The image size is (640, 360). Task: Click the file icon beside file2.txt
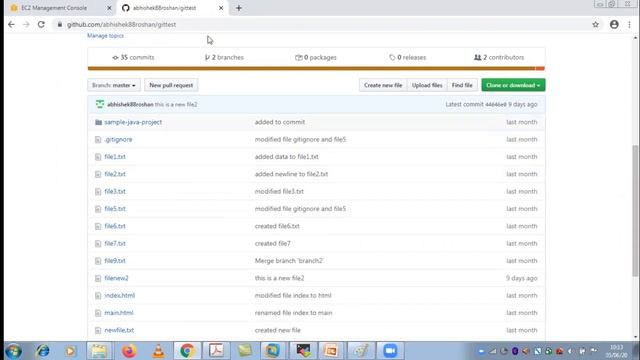[98, 174]
